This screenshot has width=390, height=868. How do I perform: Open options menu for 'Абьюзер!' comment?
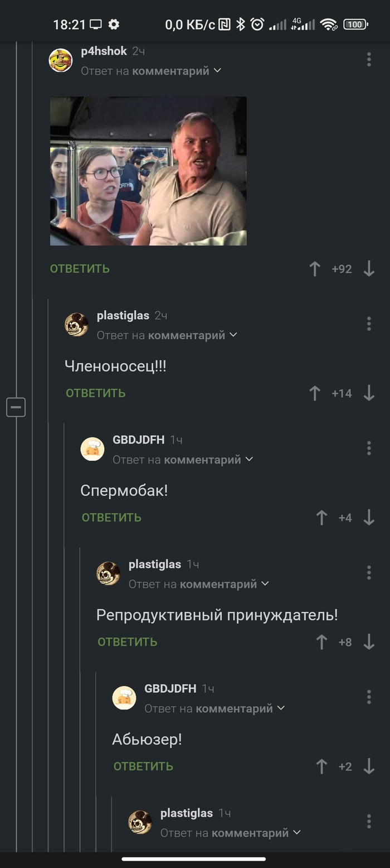pyautogui.click(x=369, y=697)
